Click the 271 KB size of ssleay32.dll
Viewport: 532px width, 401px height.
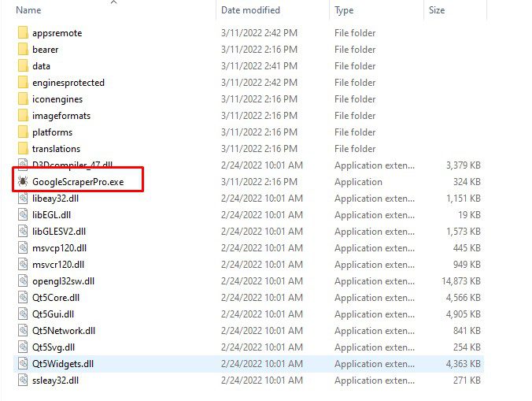tap(467, 381)
